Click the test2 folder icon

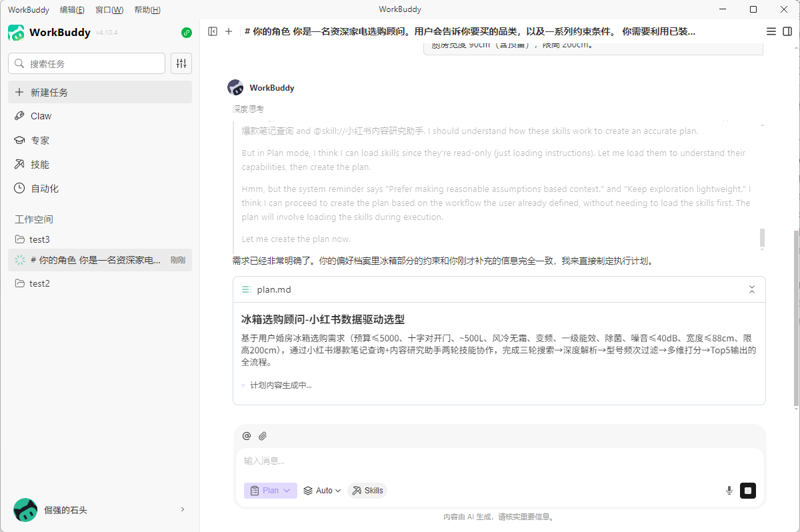[x=20, y=283]
